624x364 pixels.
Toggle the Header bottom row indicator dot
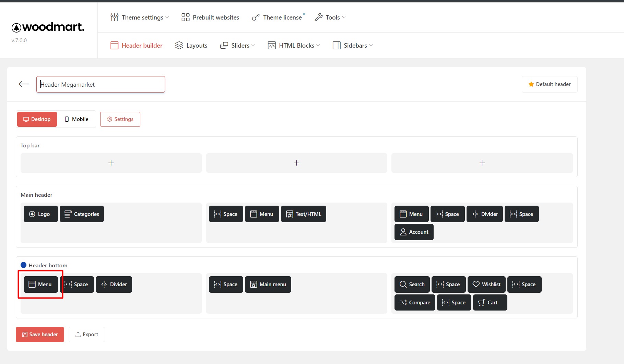pos(24,265)
